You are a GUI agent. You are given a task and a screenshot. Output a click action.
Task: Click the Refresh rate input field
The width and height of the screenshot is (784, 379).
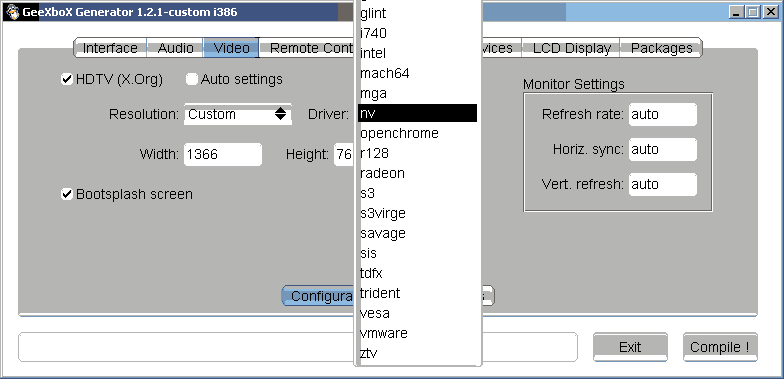[662, 114]
